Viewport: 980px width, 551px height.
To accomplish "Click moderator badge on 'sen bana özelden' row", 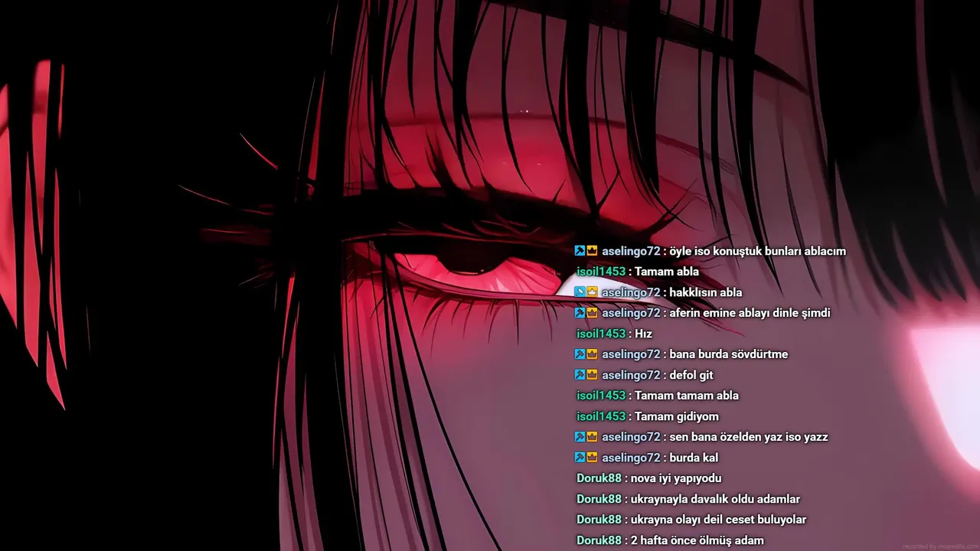I will coord(580,436).
